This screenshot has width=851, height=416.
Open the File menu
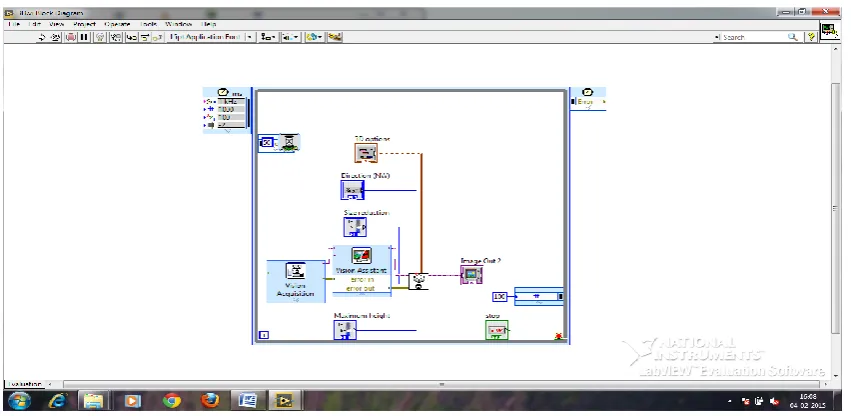tap(14, 24)
